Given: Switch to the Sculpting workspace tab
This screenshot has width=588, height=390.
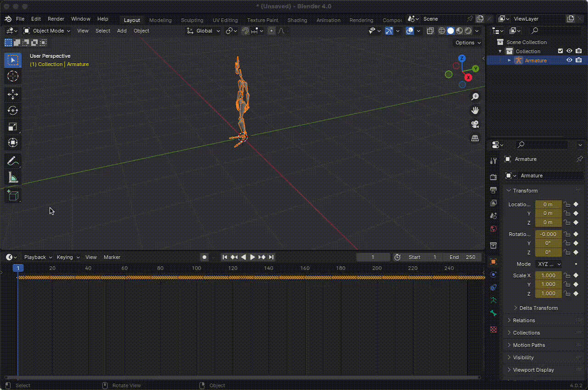Looking at the screenshot, I should 192,20.
